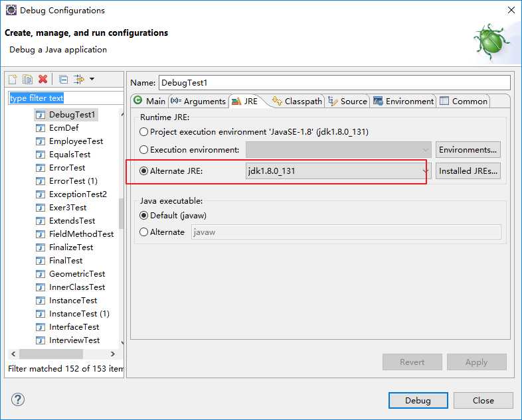The width and height of the screenshot is (522, 420).
Task: Choose the Execution environment radio button
Action: tap(144, 150)
